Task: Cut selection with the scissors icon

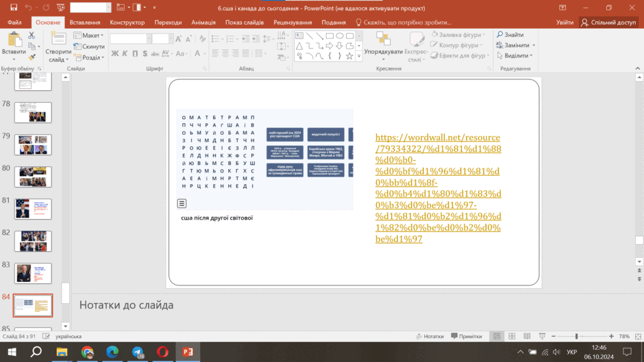Action: (x=32, y=36)
